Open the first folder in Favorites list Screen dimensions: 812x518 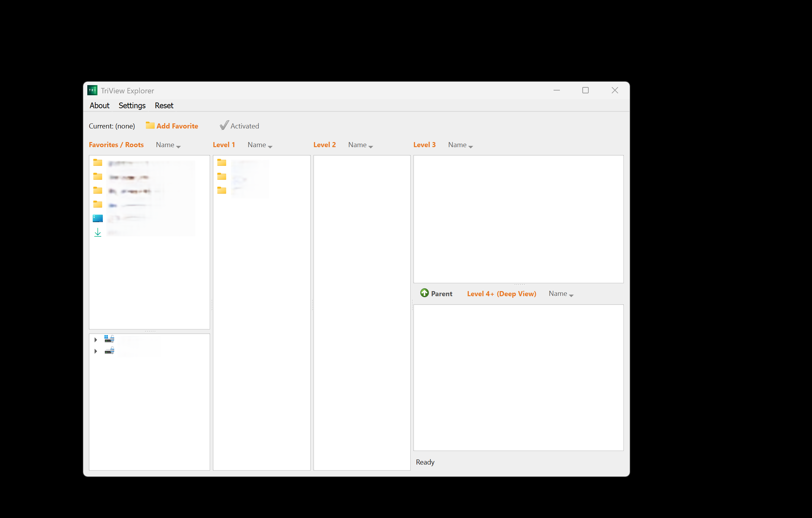click(97, 162)
